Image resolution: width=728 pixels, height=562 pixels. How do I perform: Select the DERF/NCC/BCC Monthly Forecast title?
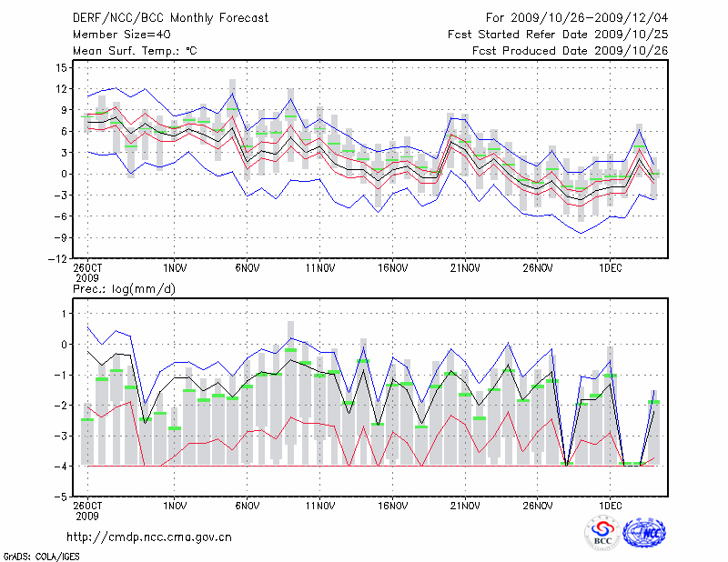tap(170, 18)
